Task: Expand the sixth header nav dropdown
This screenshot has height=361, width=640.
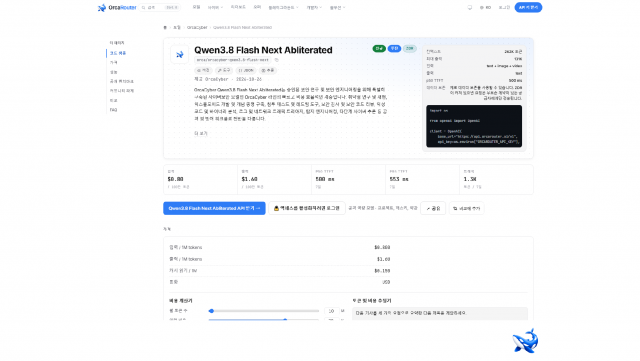Action: click(314, 7)
